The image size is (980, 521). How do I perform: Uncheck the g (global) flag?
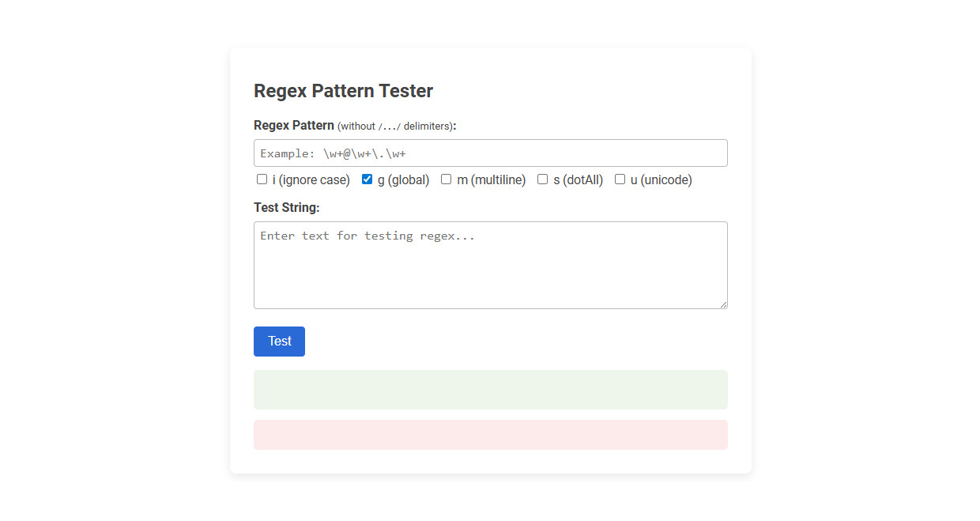[367, 179]
